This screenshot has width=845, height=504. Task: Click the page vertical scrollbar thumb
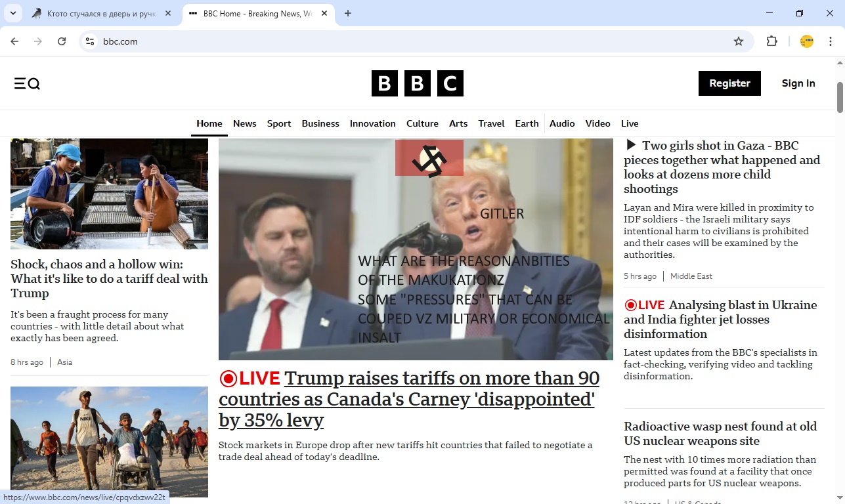[x=840, y=97]
